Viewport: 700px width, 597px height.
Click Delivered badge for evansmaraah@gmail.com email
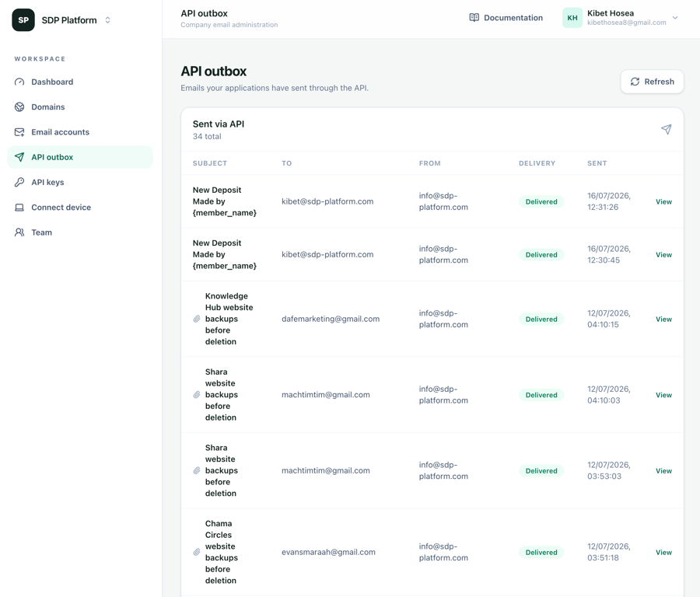tap(541, 553)
